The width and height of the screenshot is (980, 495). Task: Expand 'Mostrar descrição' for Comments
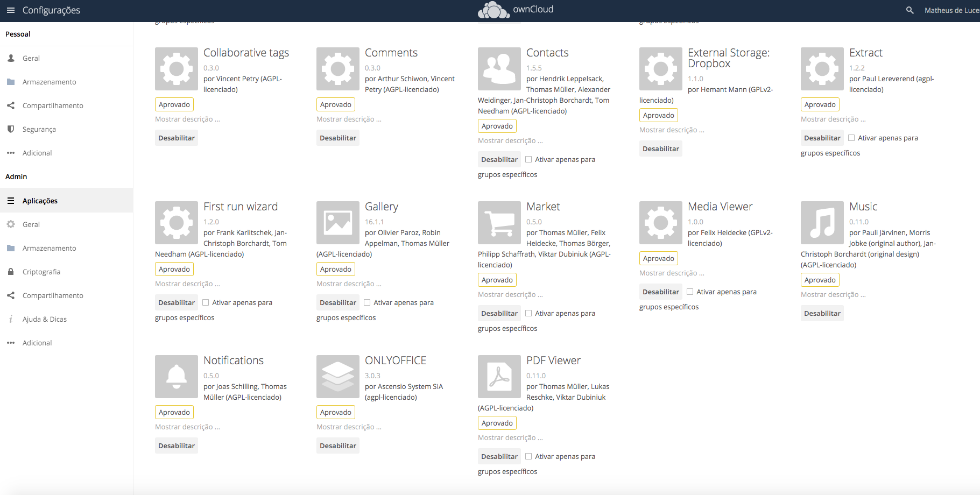(349, 119)
